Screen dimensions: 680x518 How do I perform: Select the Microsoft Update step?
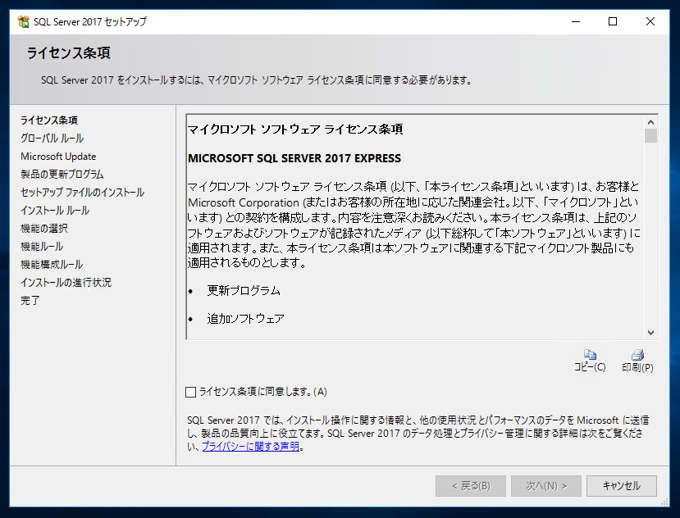tap(58, 156)
